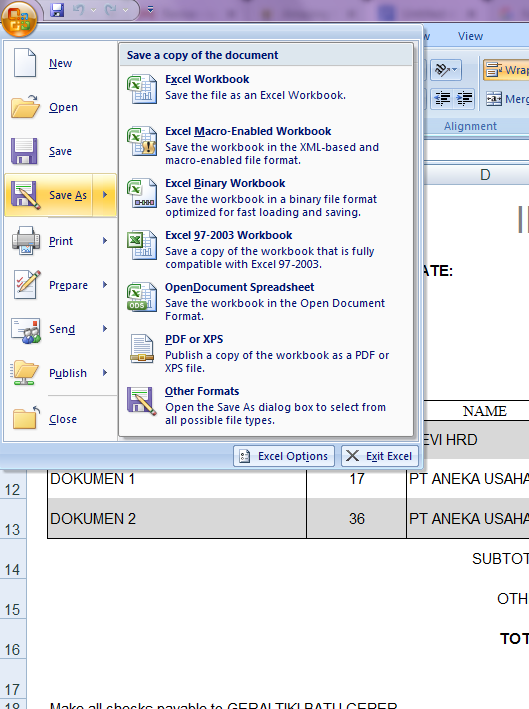Save as Excel Binary Workbook
The image size is (529, 709).
tap(266, 198)
